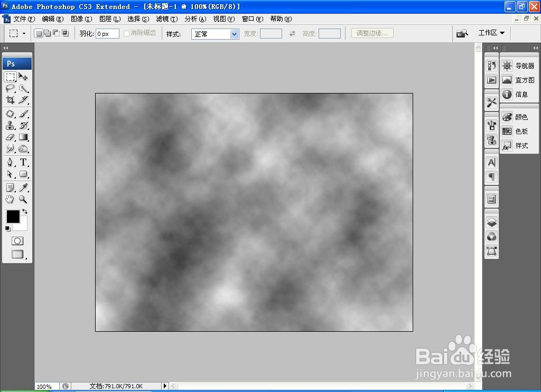Select the Rectangular Marquee tool
Screen dimensions: 541x392
11,77
